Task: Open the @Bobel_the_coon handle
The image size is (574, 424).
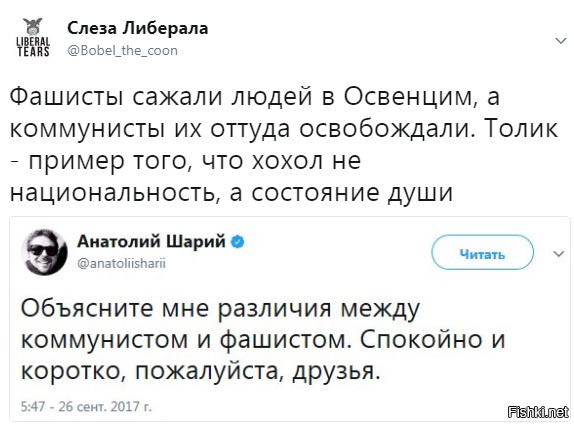Action: pos(123,50)
